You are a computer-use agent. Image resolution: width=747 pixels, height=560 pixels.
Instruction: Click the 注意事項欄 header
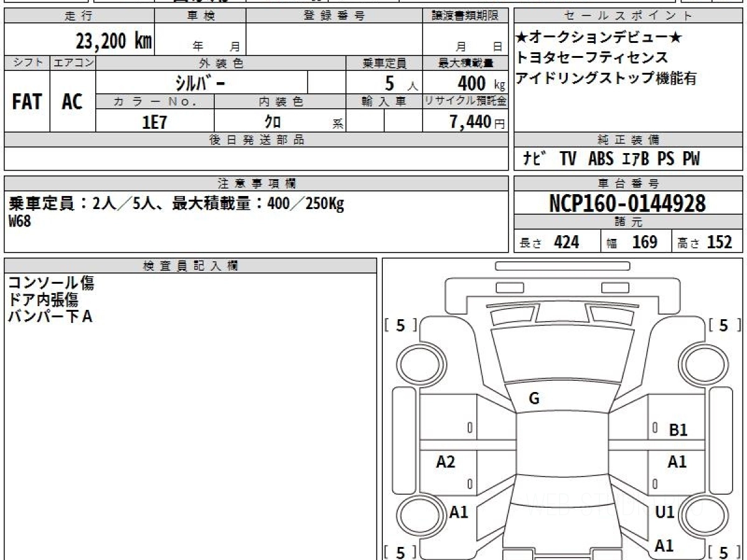pyautogui.click(x=256, y=184)
